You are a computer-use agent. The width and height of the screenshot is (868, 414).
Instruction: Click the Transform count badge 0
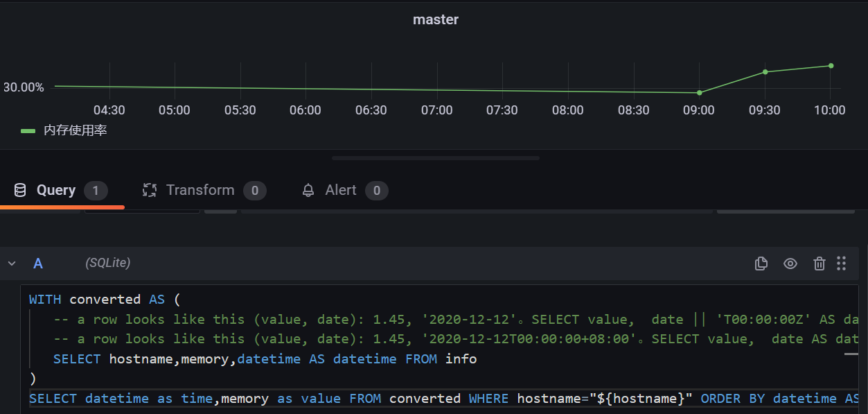pyautogui.click(x=255, y=191)
